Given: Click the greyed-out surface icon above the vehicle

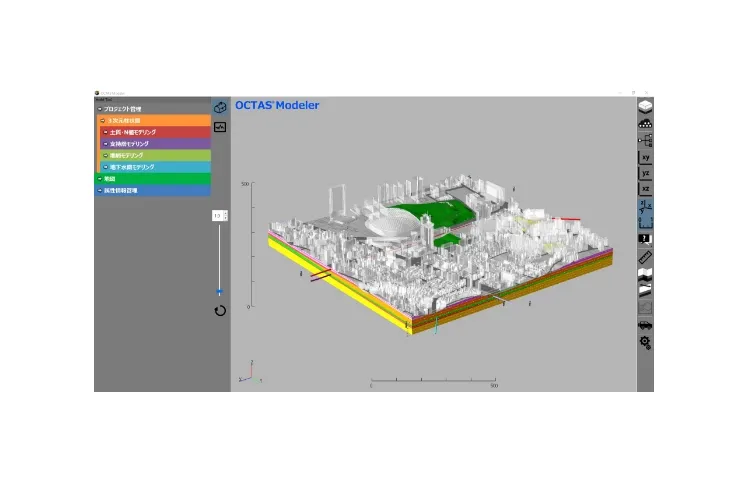Looking at the screenshot, I should tap(645, 307).
